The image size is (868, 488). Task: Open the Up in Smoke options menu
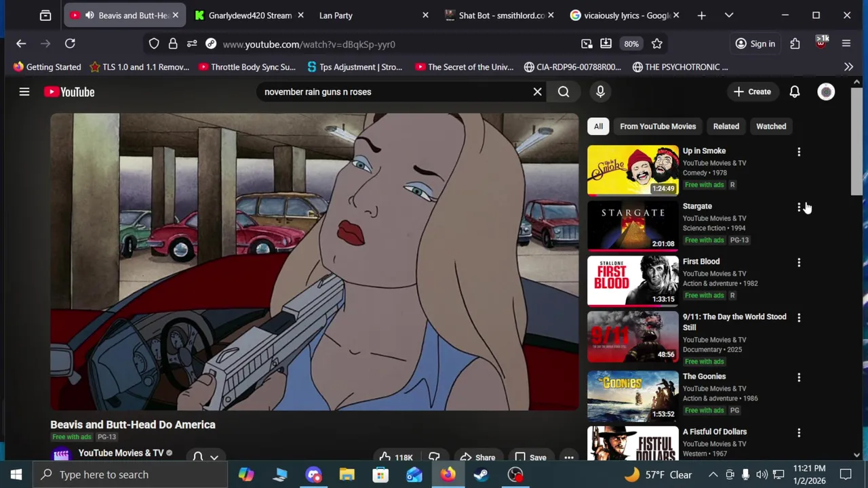[x=799, y=152]
